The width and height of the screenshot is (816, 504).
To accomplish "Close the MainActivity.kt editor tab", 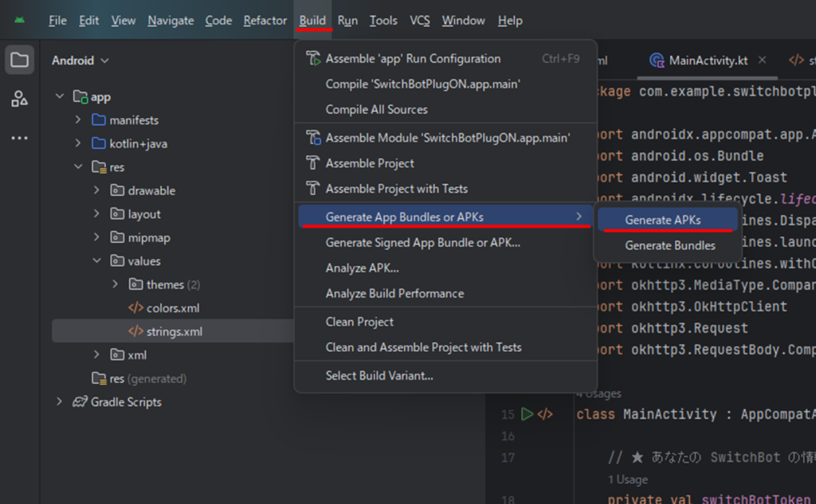I will [x=762, y=61].
